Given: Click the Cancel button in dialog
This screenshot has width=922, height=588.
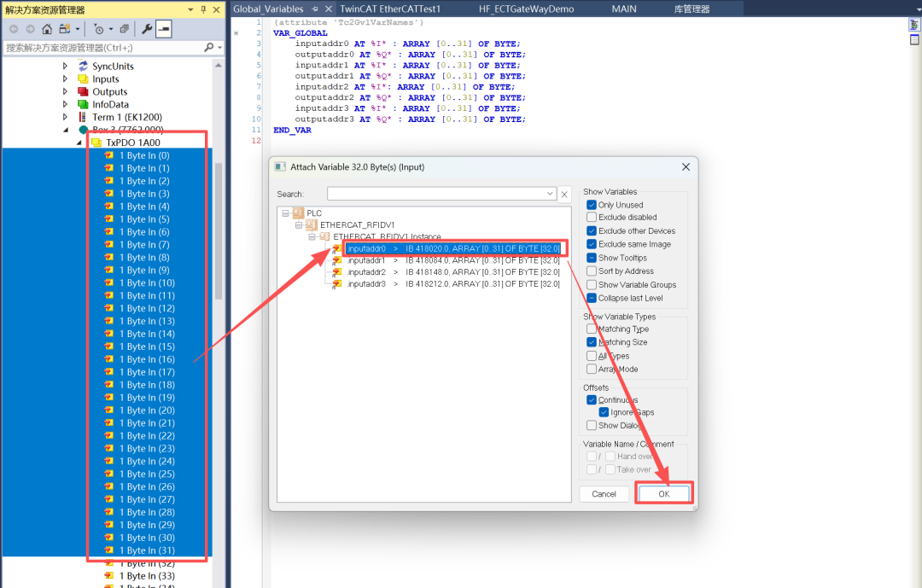Looking at the screenshot, I should [604, 494].
